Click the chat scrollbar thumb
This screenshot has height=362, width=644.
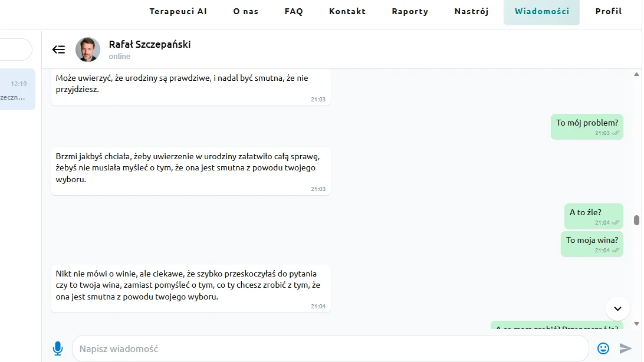click(636, 220)
